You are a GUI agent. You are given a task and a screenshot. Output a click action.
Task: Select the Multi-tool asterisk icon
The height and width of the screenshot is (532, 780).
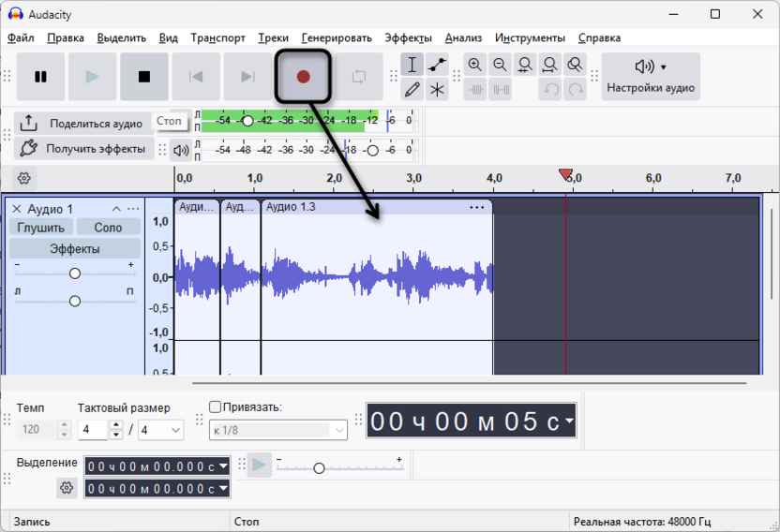coord(437,90)
